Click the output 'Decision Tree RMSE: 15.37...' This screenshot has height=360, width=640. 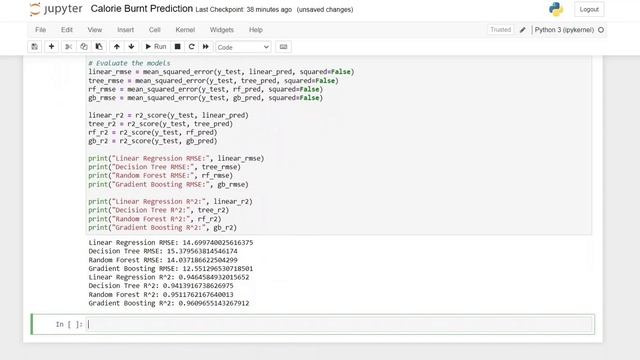point(163,251)
